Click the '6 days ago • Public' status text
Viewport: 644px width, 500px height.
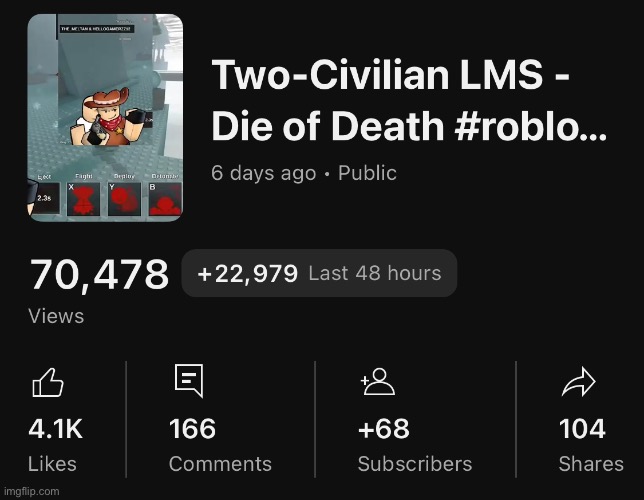click(303, 173)
